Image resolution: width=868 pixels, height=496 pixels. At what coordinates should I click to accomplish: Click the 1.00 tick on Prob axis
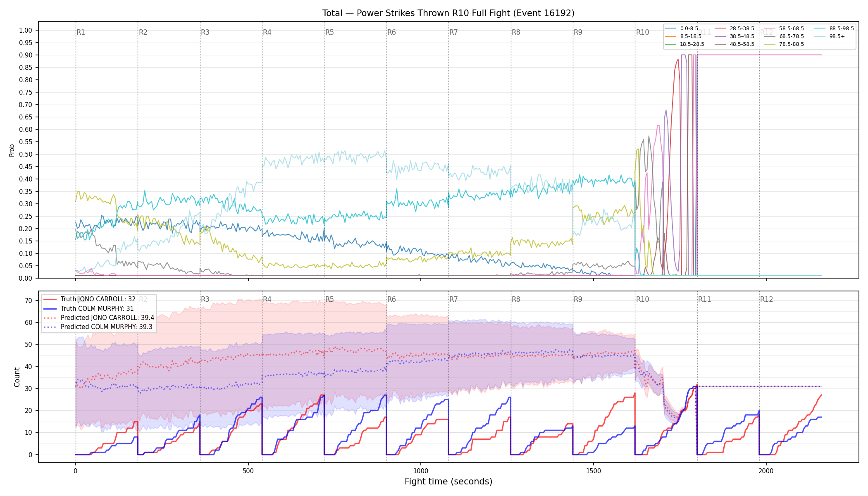click(x=26, y=30)
